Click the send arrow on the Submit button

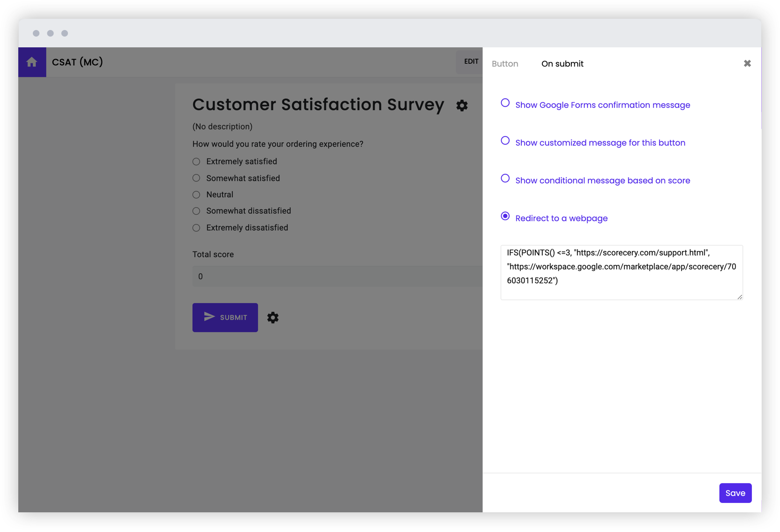click(x=209, y=317)
